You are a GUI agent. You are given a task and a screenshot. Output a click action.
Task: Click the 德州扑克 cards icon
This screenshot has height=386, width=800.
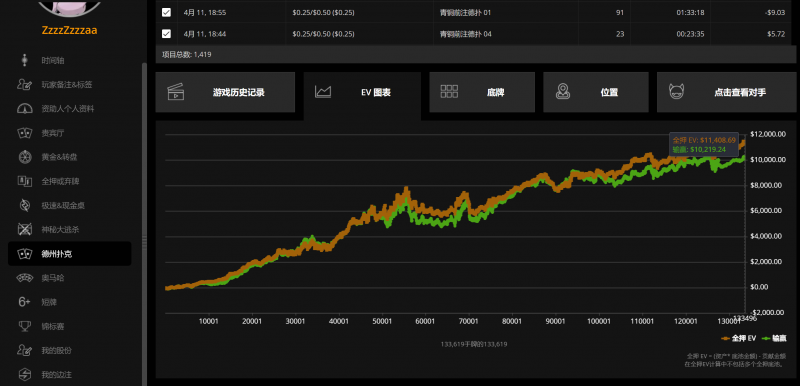[24, 254]
